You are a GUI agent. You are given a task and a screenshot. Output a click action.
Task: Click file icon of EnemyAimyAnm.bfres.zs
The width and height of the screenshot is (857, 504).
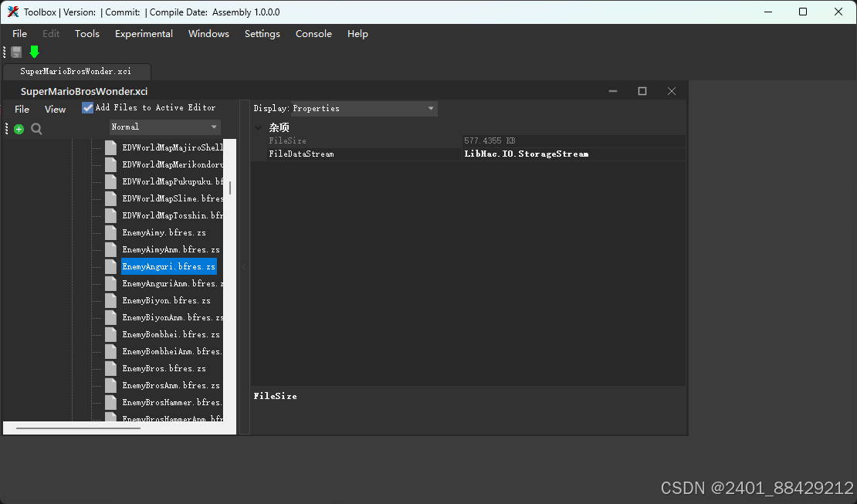click(x=111, y=249)
